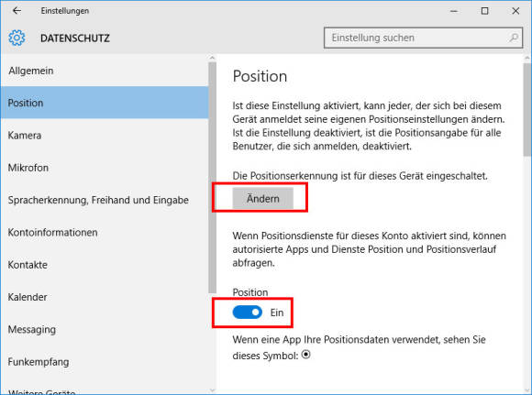Click the back arrow icon

17,10
